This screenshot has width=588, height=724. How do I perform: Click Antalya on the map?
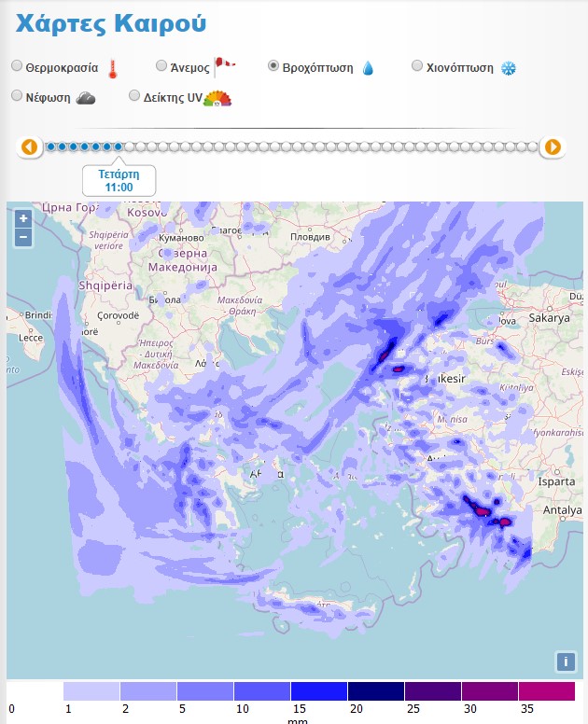[562, 510]
